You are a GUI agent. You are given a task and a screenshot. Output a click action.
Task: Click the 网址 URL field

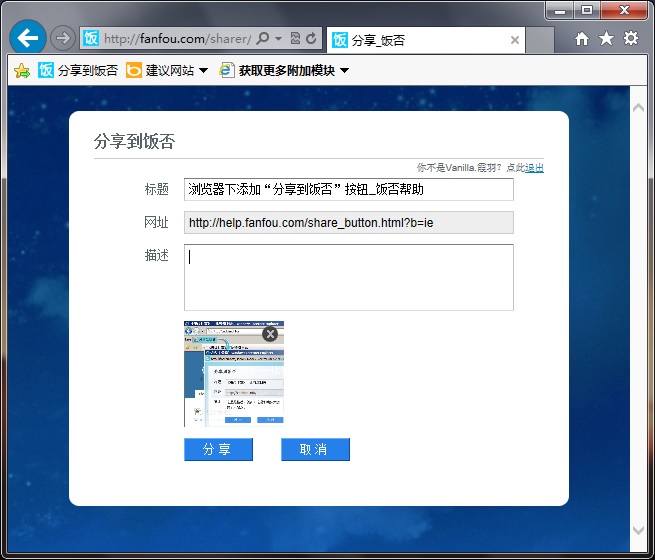[348, 223]
